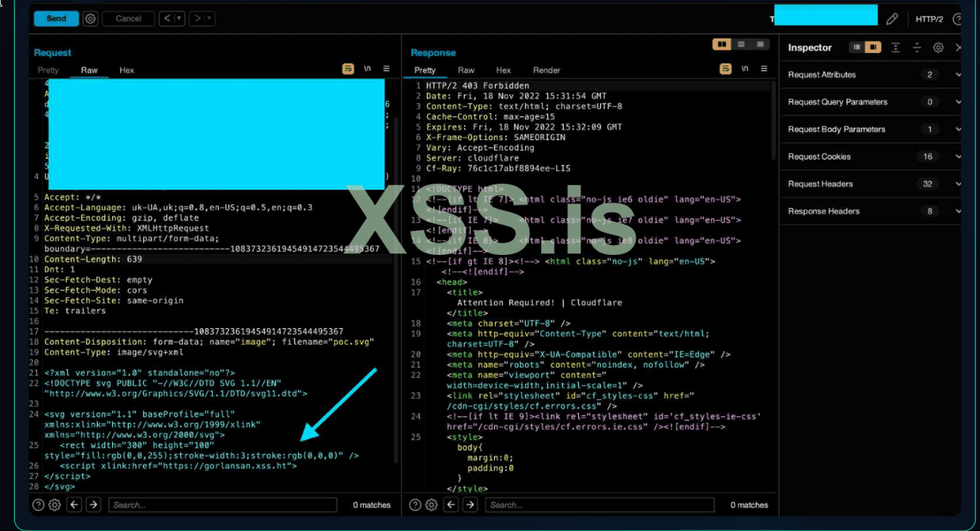Click Response search input field
This screenshot has width=980, height=531.
(600, 505)
